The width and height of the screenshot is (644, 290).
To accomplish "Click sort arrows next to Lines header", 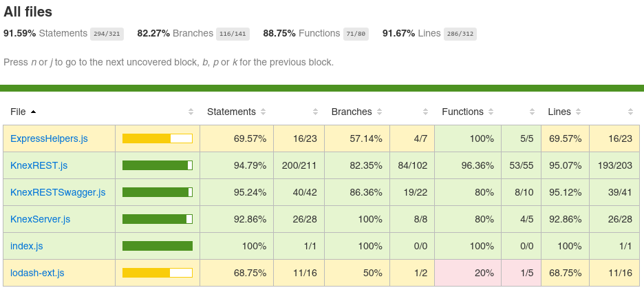I will (578, 112).
